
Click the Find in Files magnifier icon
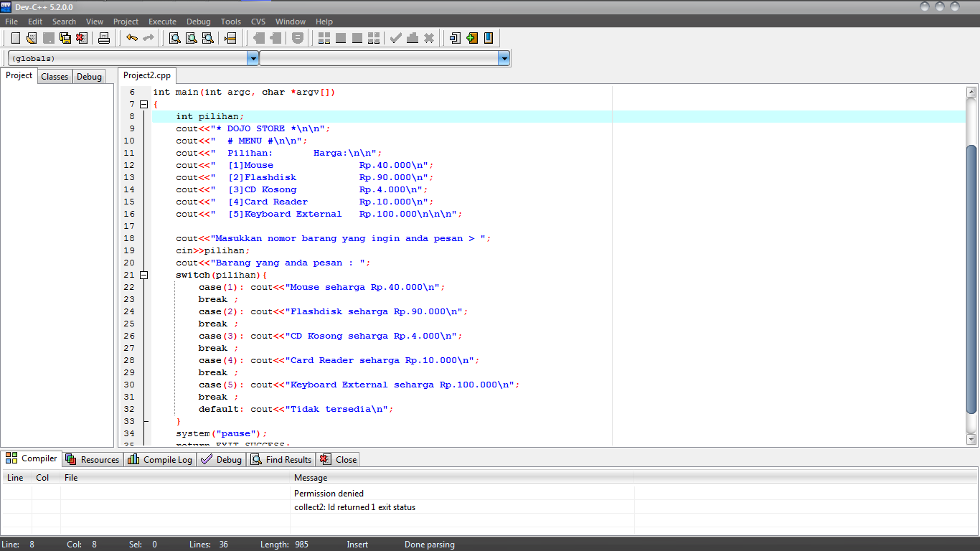click(208, 38)
